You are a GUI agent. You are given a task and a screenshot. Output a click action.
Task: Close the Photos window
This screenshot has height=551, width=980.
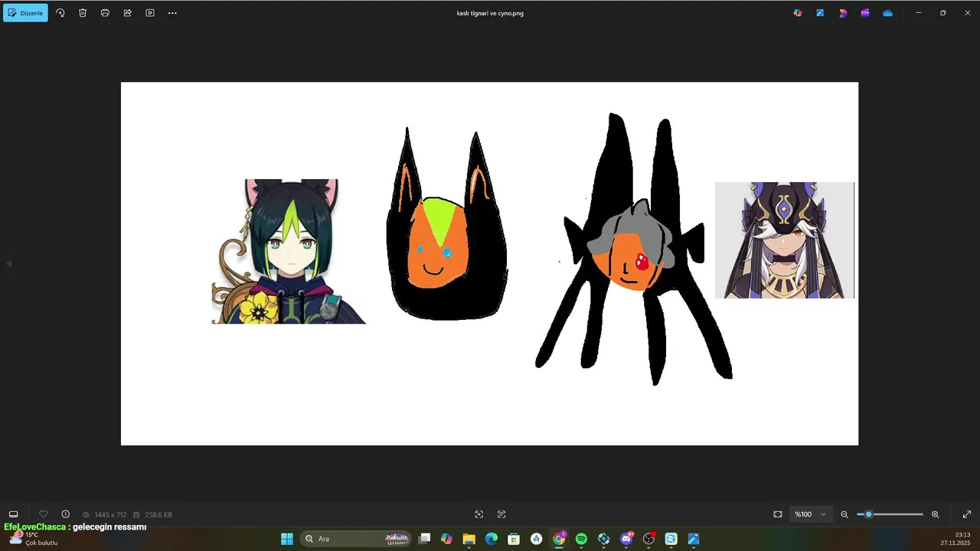pyautogui.click(x=967, y=13)
